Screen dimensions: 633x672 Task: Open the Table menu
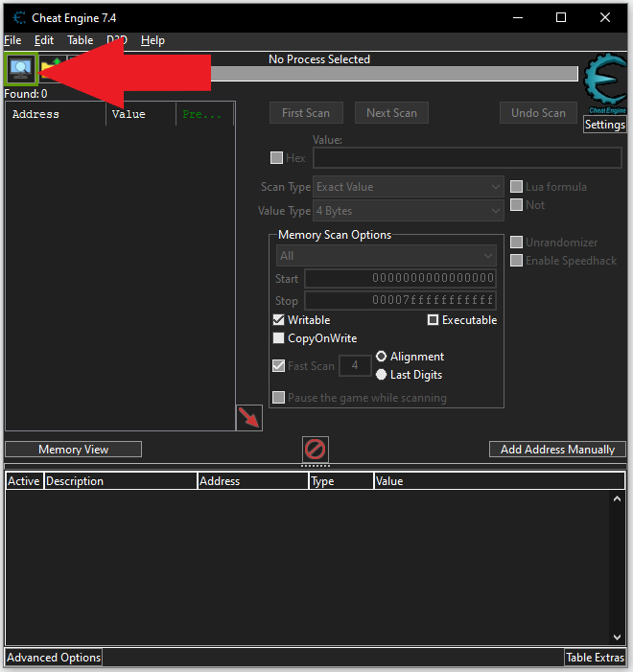[x=81, y=40]
